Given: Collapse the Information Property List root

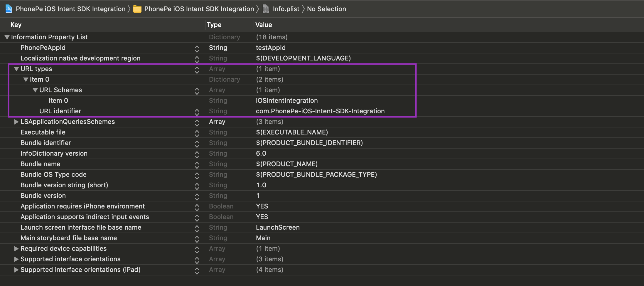Looking at the screenshot, I should point(7,37).
